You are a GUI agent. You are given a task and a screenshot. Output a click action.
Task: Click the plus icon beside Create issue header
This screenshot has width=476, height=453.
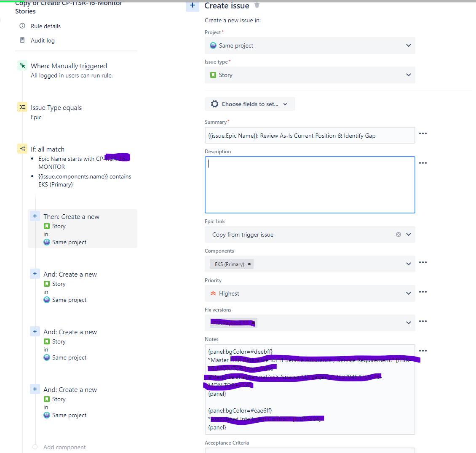pyautogui.click(x=193, y=5)
